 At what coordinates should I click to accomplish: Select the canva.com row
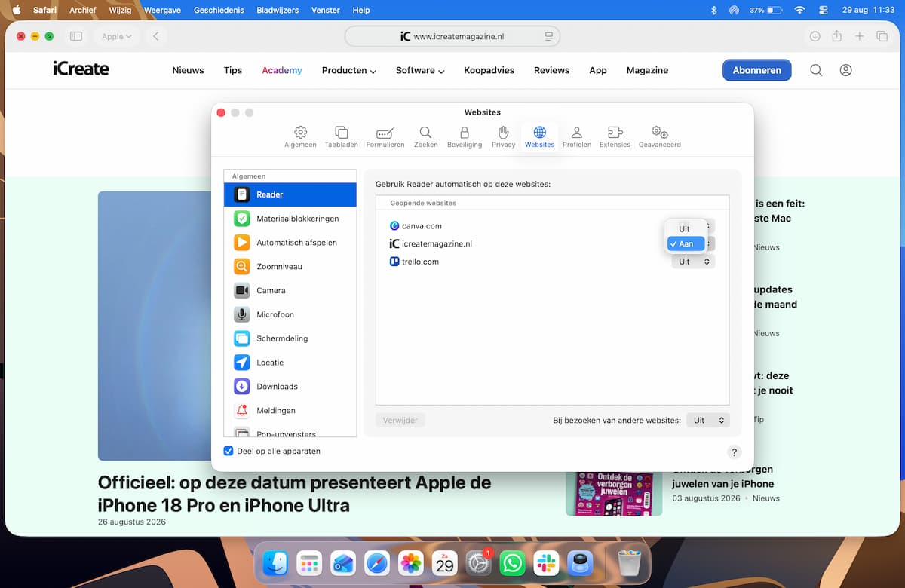(x=552, y=225)
